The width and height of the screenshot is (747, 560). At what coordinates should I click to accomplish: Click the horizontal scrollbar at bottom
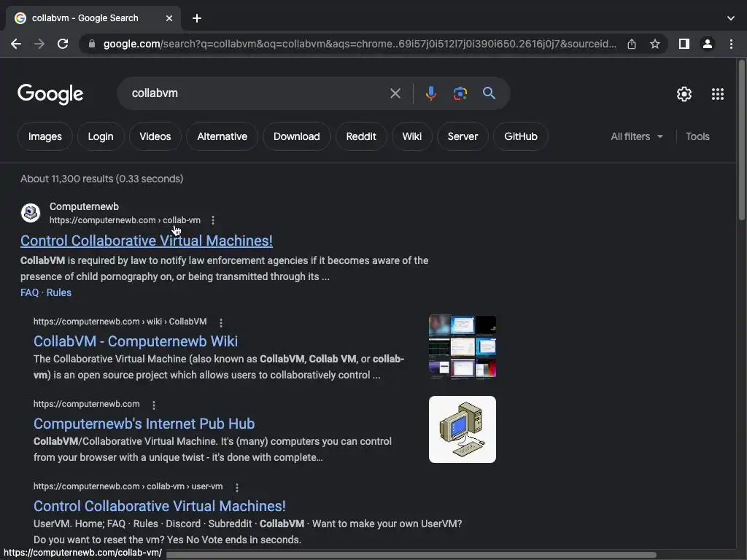pyautogui.click(x=411, y=555)
